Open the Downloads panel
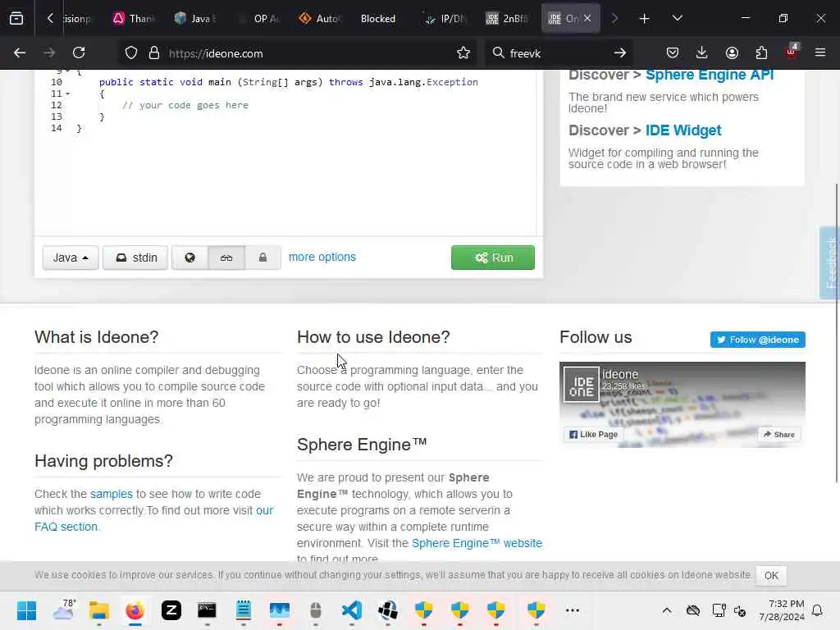 pyautogui.click(x=702, y=53)
